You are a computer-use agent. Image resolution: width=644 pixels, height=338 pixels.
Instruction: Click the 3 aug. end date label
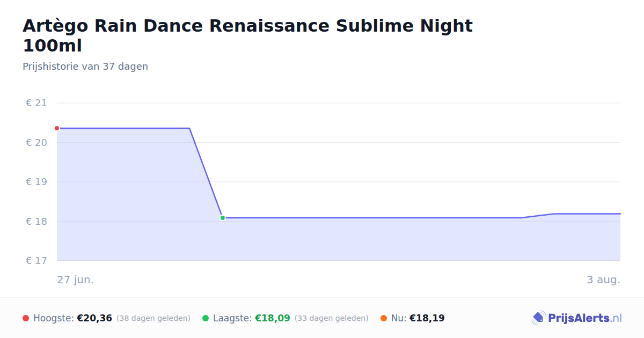(603, 280)
